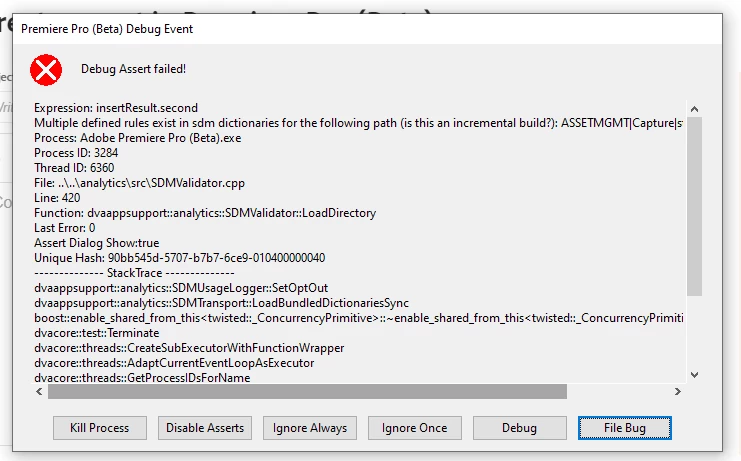Click 'Last Error: 0' line

(x=65, y=228)
